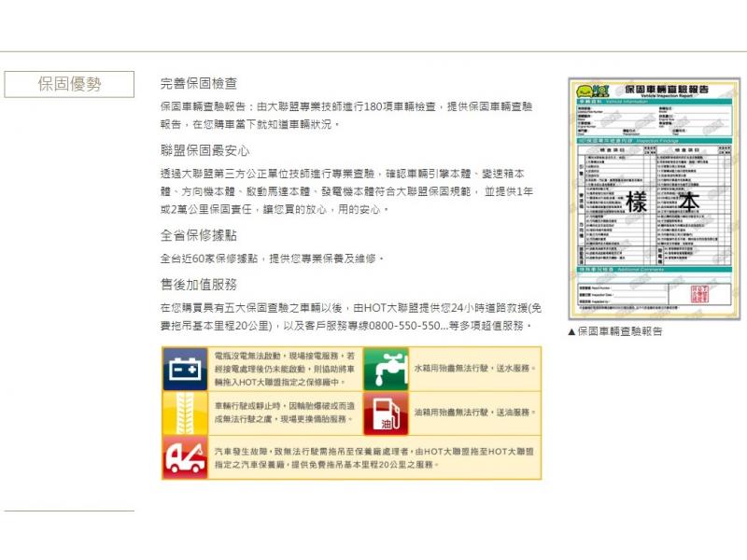This screenshot has width=747, height=560.
Task: Click the 0800-550-550 customer hotline text
Action: pyautogui.click(x=402, y=326)
